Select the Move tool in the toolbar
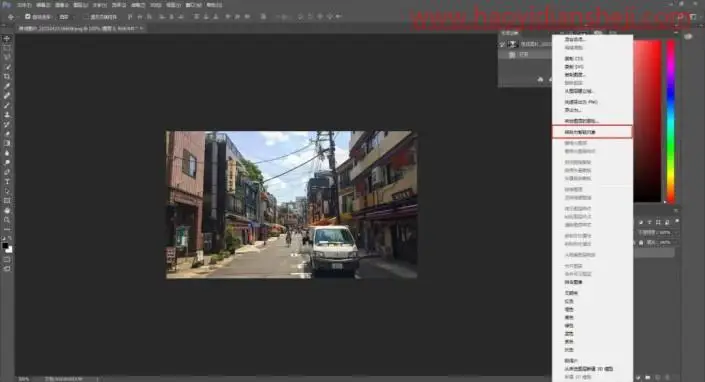Screen dimensions: 705x382 (7, 39)
